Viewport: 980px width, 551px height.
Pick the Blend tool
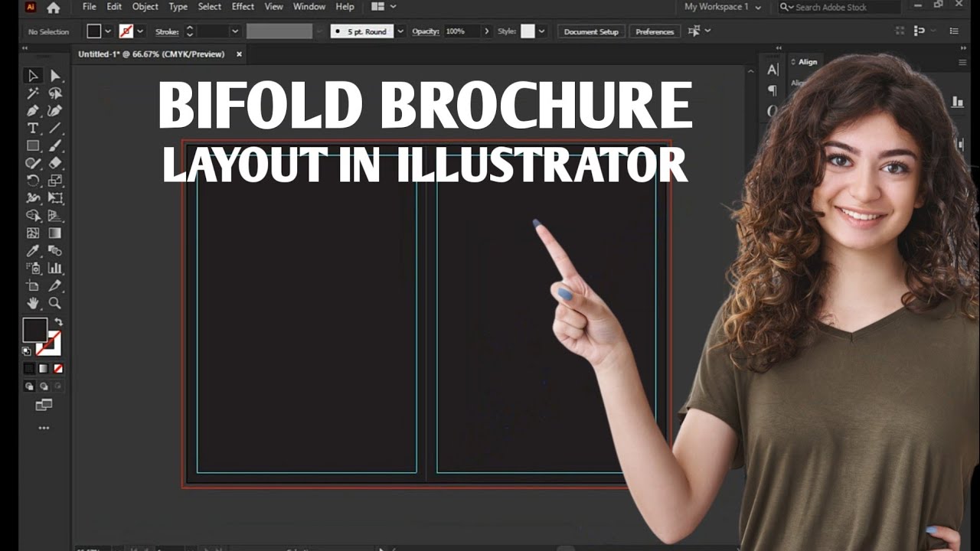click(55, 251)
